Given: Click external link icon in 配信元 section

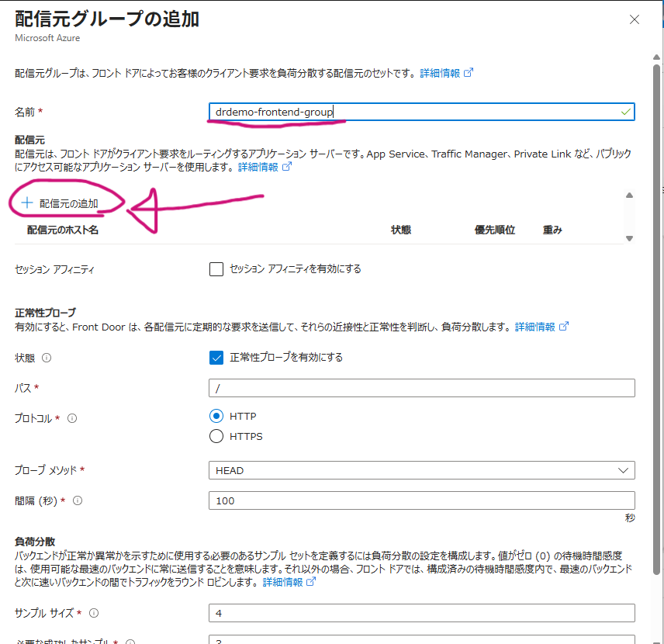Looking at the screenshot, I should (287, 167).
